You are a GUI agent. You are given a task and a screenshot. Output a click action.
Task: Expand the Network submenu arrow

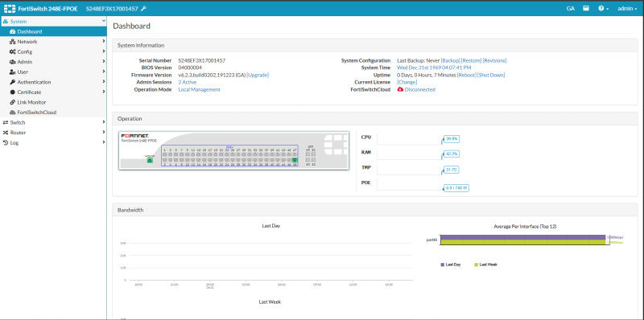[x=104, y=42]
